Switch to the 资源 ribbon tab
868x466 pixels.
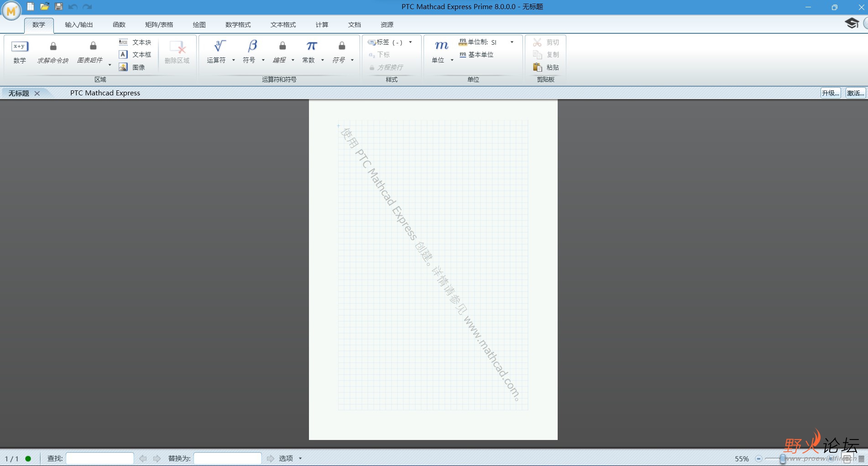[x=387, y=25]
